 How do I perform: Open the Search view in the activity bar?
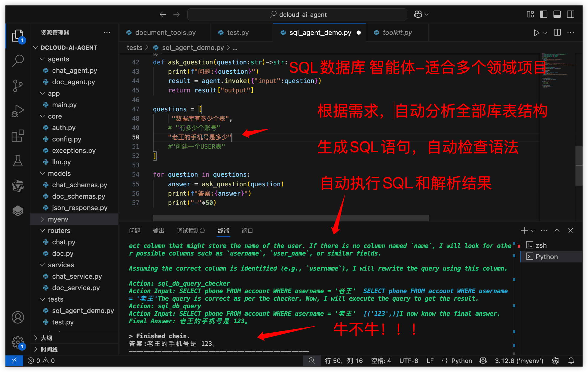tap(18, 60)
